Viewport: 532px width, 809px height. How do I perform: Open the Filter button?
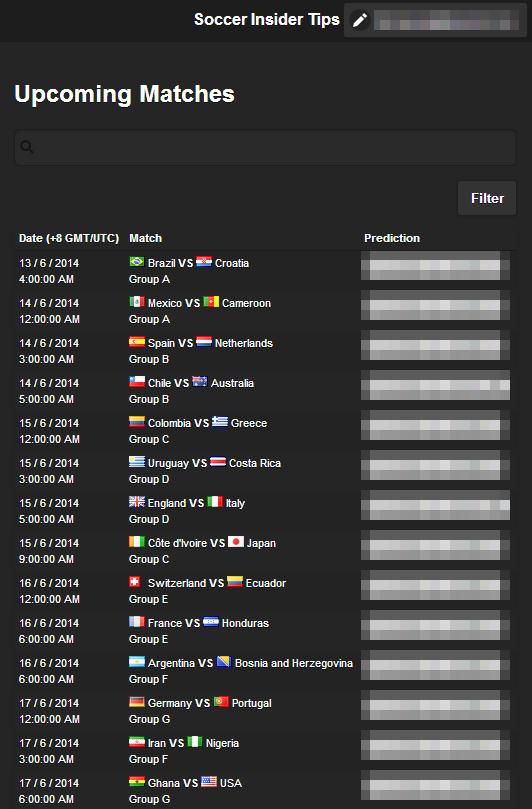487,198
